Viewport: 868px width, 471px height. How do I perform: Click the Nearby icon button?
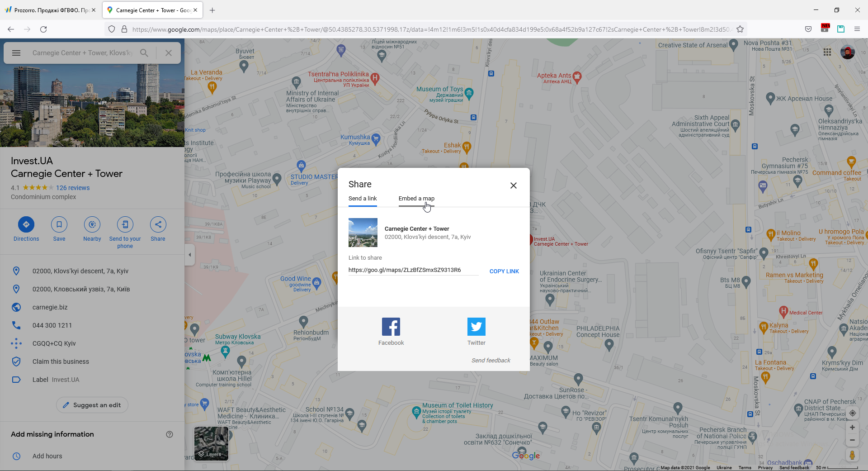[x=92, y=224]
